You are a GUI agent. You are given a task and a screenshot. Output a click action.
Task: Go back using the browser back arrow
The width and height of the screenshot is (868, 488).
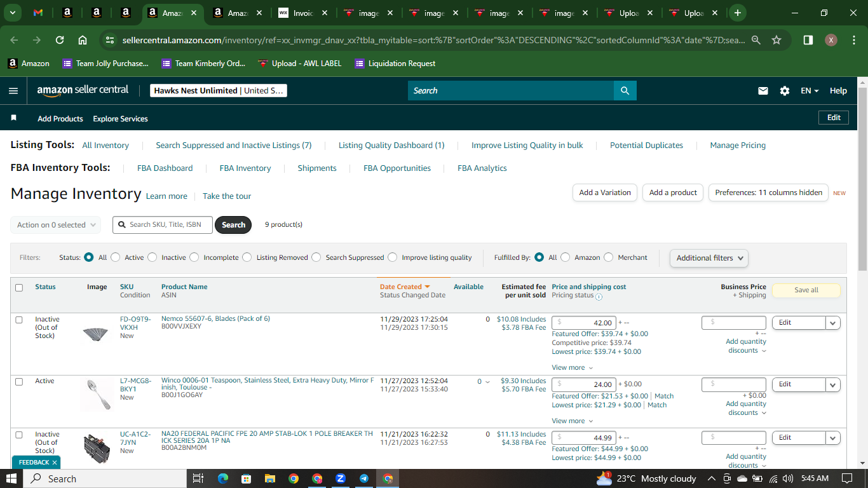(x=14, y=40)
